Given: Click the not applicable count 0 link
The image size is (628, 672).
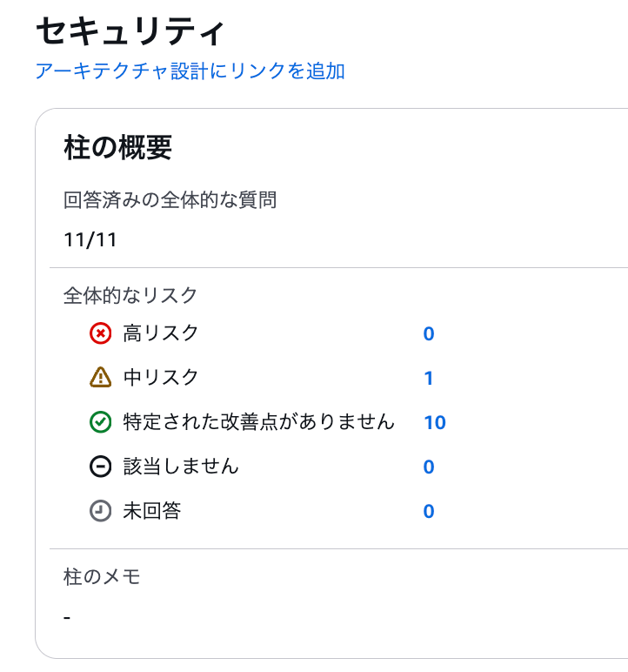Looking at the screenshot, I should tap(429, 467).
